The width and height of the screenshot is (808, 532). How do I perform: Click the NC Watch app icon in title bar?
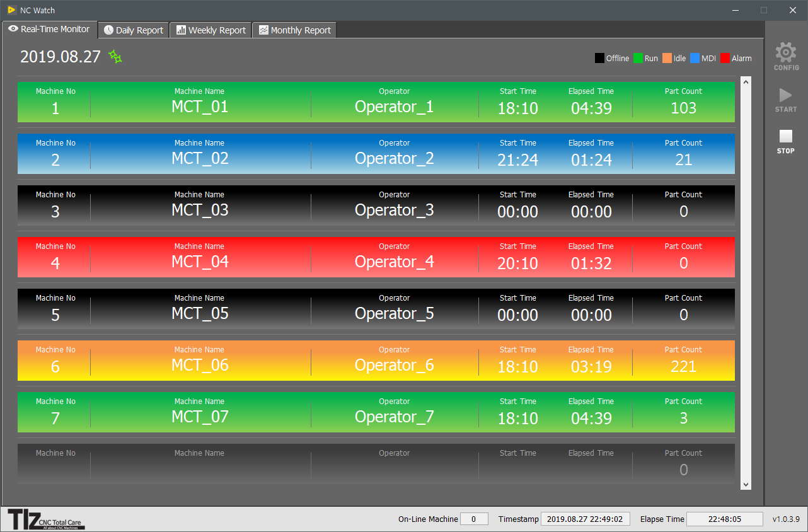[x=11, y=10]
